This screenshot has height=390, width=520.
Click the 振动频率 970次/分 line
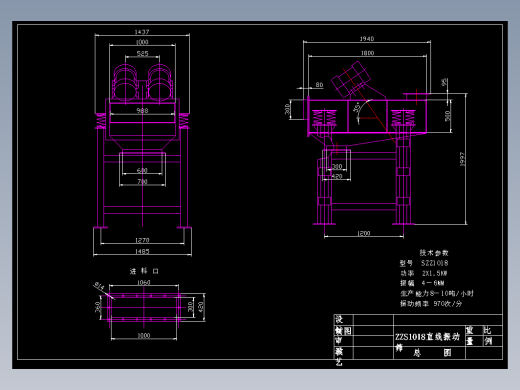(431, 304)
